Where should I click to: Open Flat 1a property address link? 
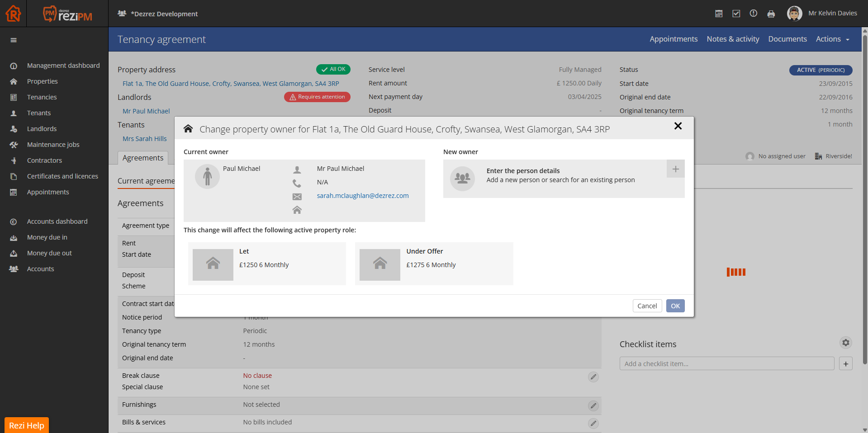(x=231, y=84)
